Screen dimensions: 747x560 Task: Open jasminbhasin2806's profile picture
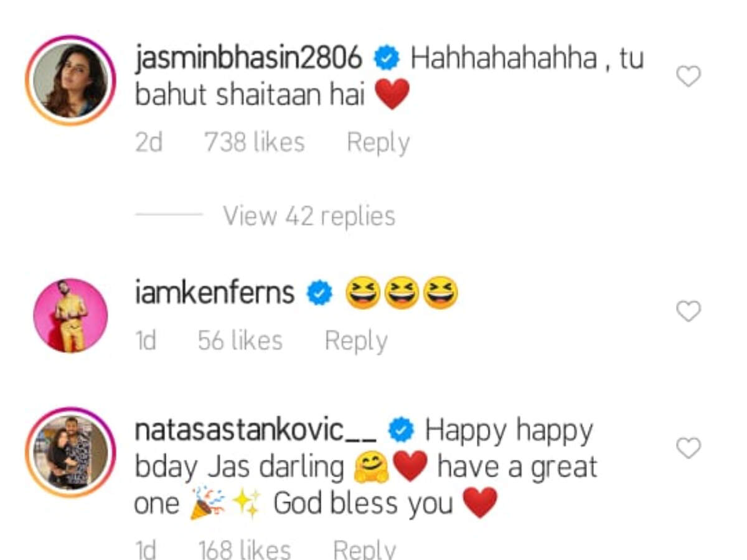pyautogui.click(x=70, y=80)
